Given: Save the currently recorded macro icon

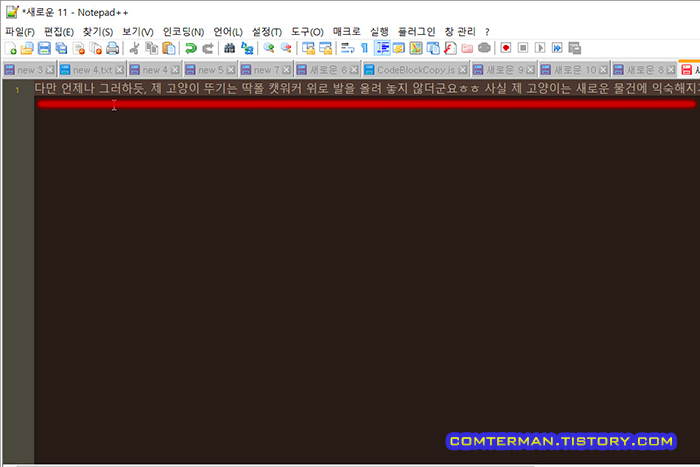Looking at the screenshot, I should 575,48.
